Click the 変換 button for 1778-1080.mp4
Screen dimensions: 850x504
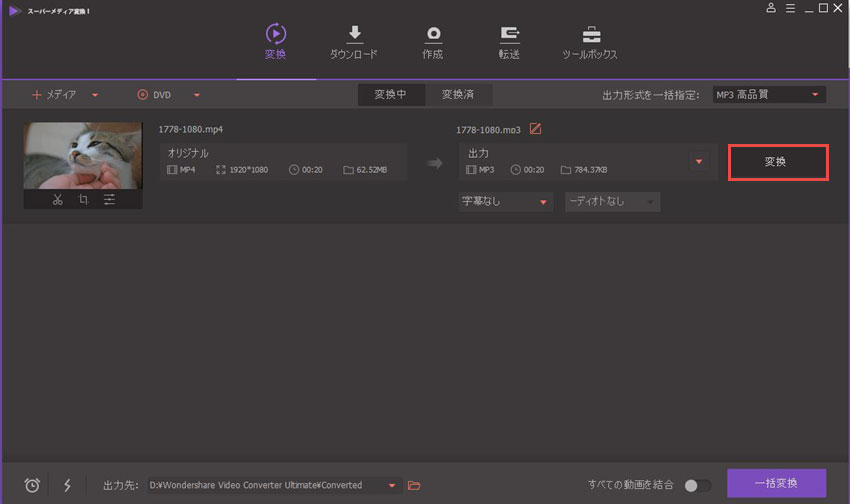tap(778, 162)
